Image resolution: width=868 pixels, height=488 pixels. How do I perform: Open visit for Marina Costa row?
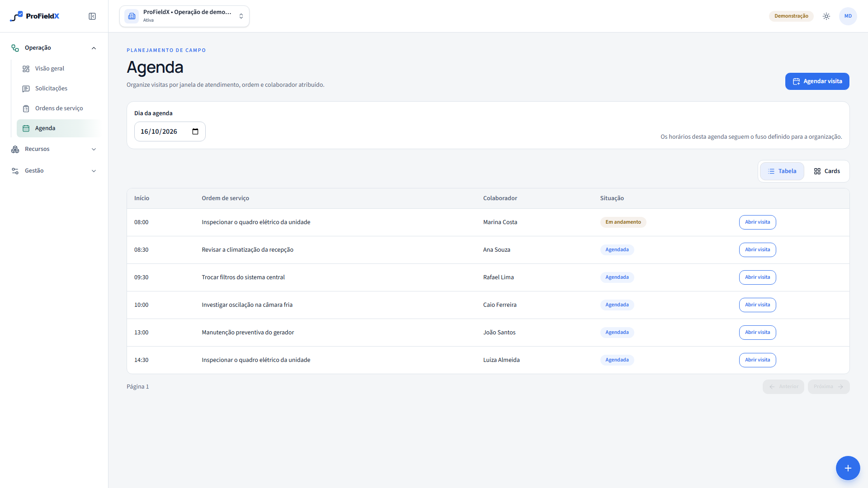(757, 222)
